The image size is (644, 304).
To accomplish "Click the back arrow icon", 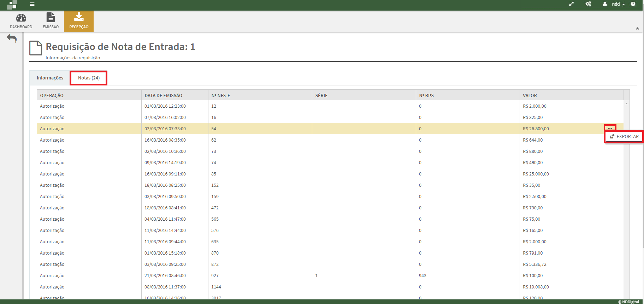I will pos(12,38).
